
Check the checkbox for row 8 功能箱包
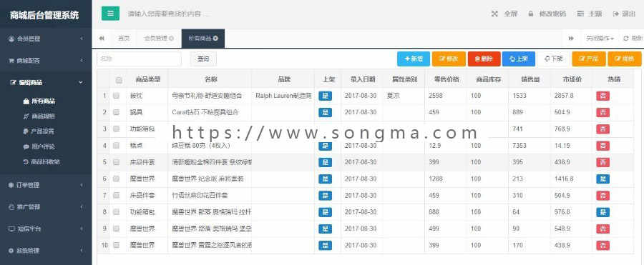coord(116,211)
